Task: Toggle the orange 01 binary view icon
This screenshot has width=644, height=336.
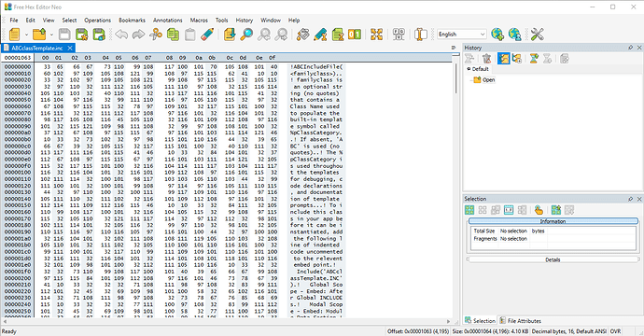Action: (355, 35)
